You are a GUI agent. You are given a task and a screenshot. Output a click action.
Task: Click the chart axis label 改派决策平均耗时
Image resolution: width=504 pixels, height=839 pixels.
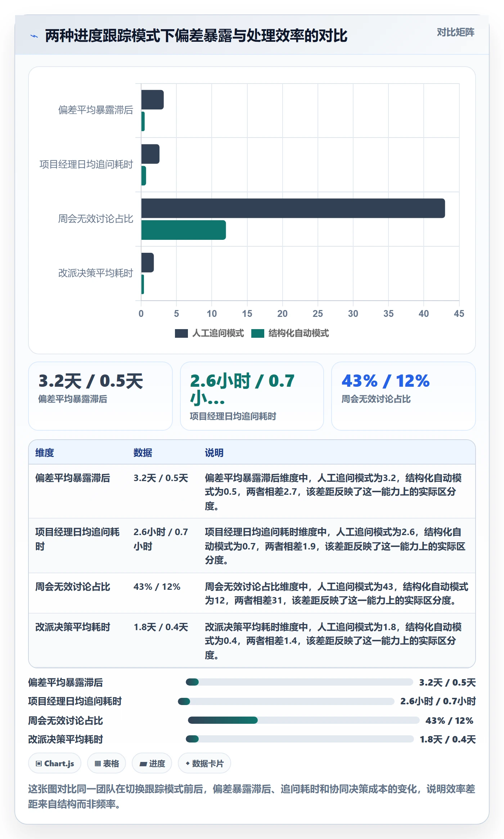(96, 273)
